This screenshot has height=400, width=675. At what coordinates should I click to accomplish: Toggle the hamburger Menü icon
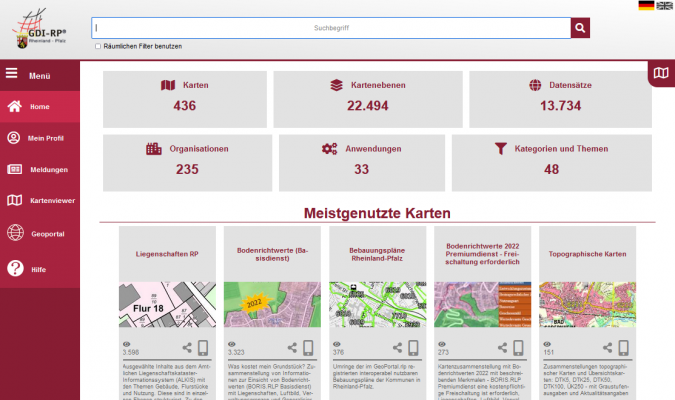pyautogui.click(x=12, y=74)
